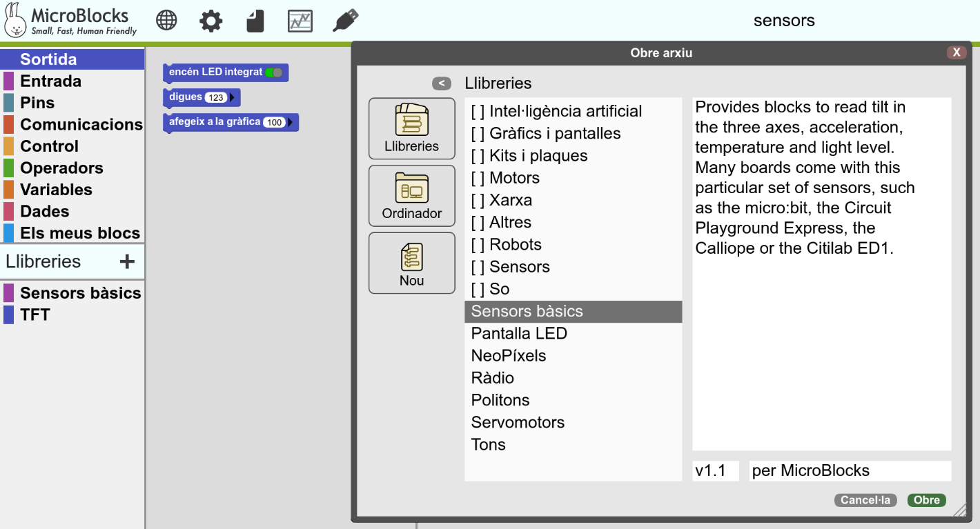980x529 pixels.
Task: Show the data graph window
Action: click(300, 21)
